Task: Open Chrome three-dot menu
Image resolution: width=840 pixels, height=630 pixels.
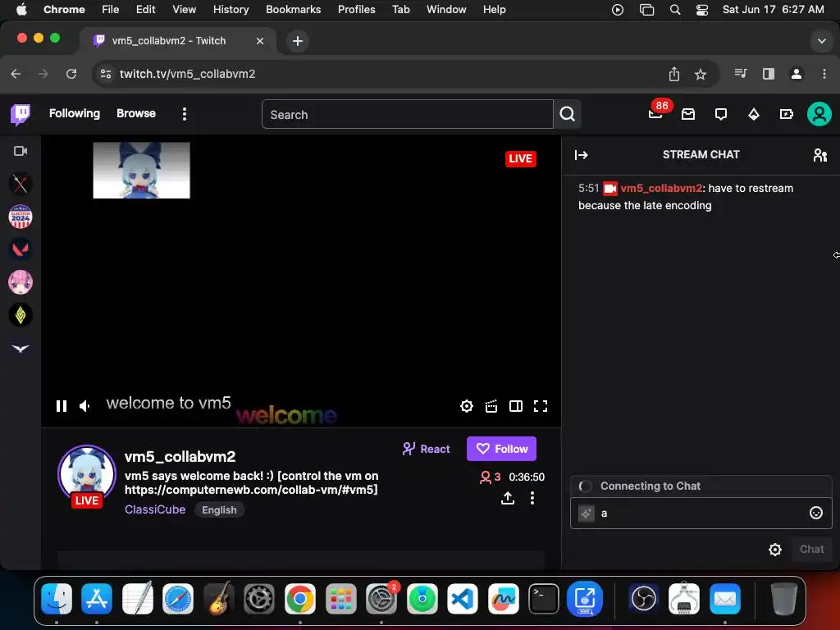Action: 824,74
